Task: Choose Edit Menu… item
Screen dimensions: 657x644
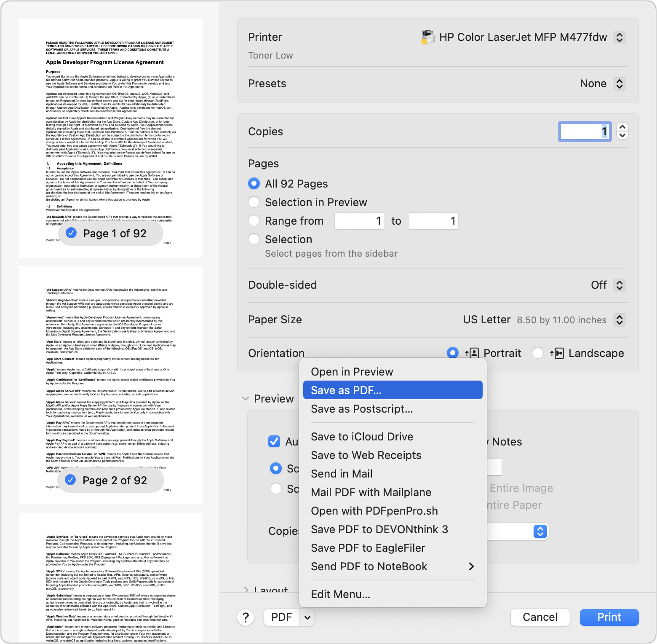Action: click(393, 594)
